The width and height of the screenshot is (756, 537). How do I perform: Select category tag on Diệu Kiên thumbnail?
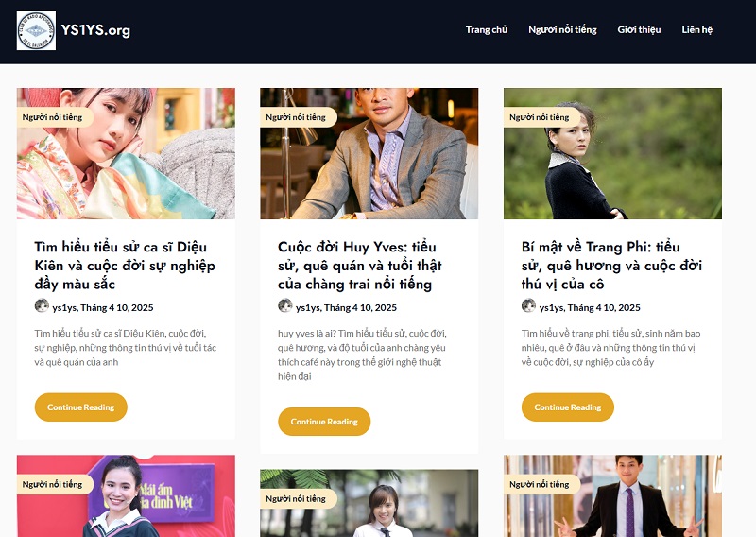coord(55,117)
